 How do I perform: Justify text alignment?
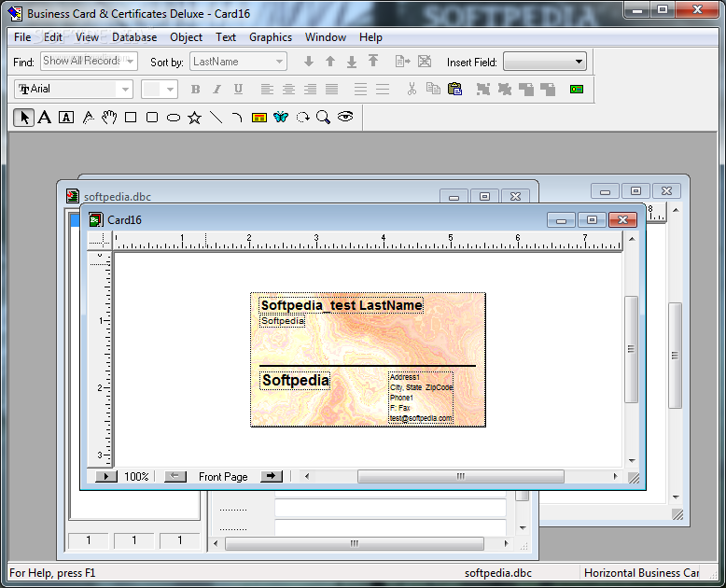pos(331,89)
